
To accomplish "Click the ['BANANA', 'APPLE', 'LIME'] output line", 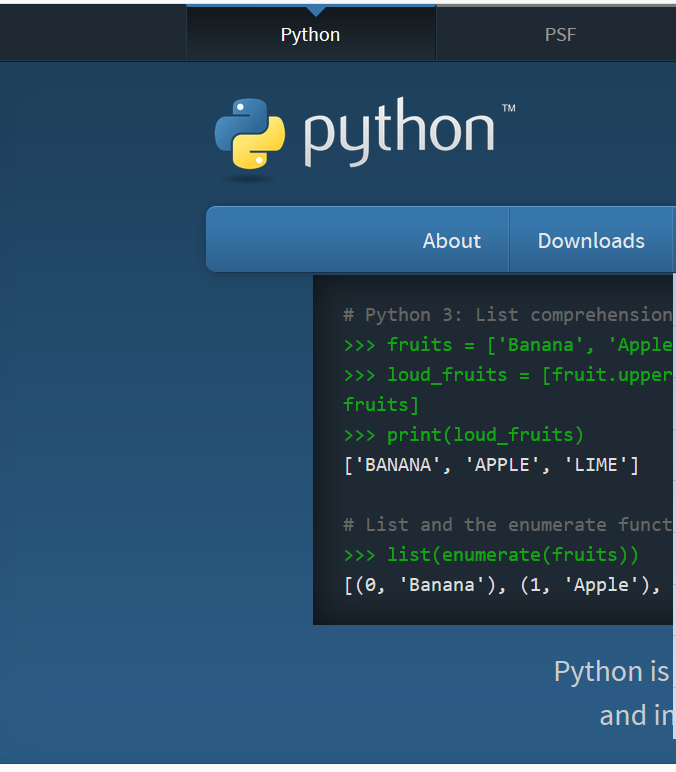I will (x=491, y=465).
